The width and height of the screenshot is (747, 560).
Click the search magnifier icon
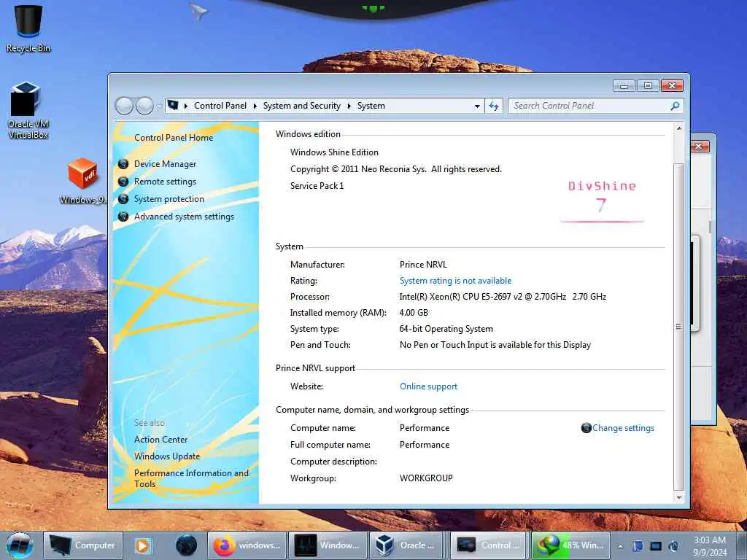click(675, 106)
